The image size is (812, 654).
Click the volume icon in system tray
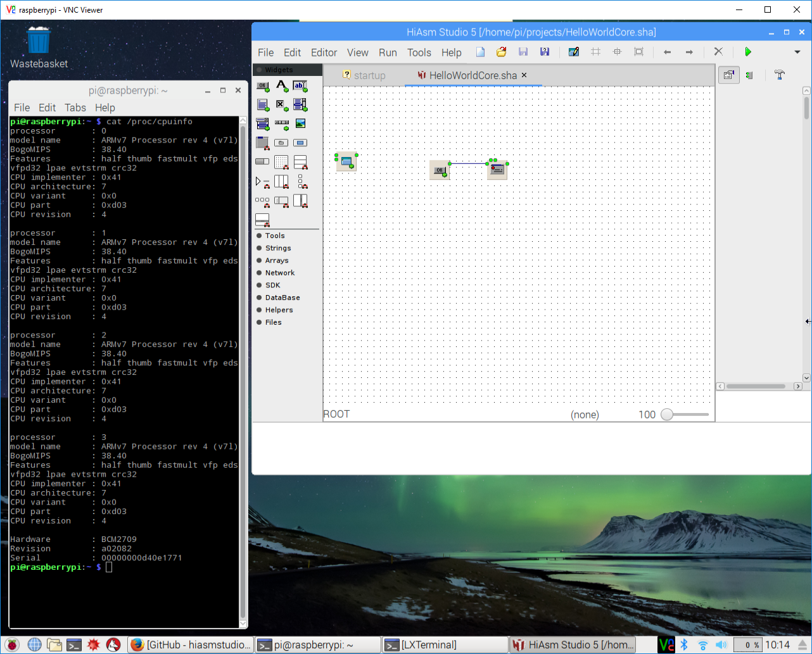[x=721, y=645]
